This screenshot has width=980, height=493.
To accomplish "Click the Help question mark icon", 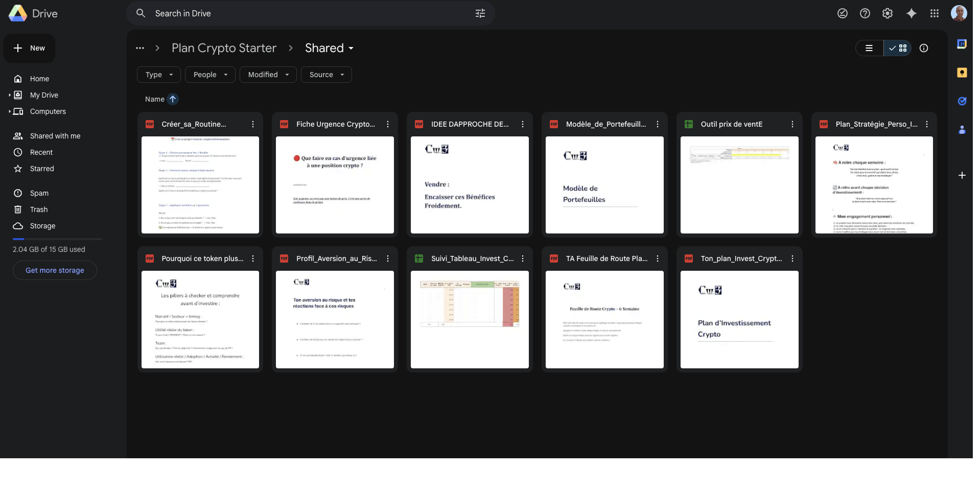I will pyautogui.click(x=865, y=14).
